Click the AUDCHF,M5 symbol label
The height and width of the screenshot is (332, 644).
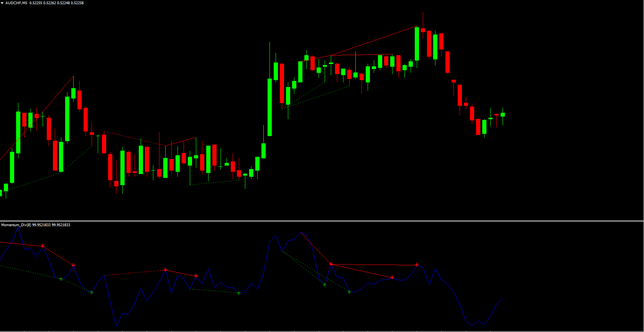pyautogui.click(x=16, y=3)
